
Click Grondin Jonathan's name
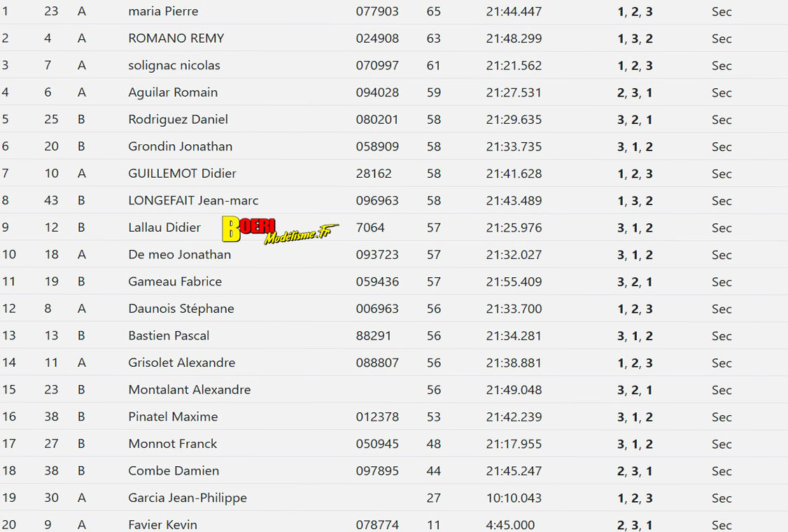tap(180, 146)
